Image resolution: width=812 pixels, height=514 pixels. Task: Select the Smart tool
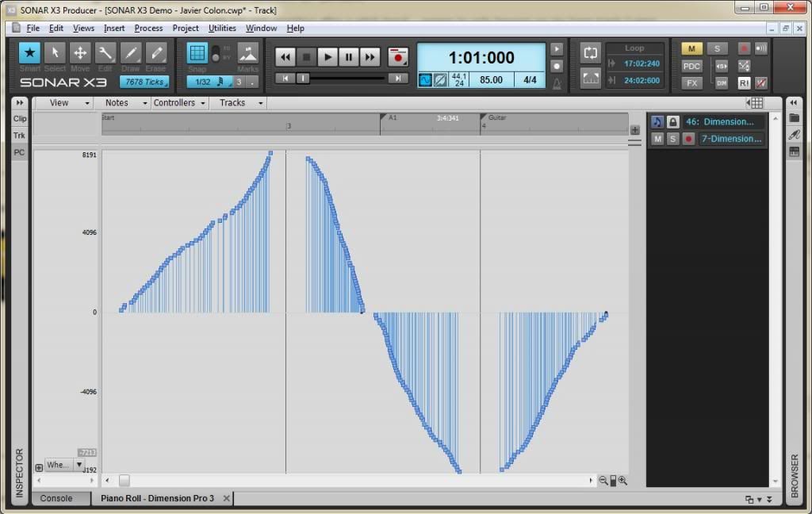[x=29, y=53]
